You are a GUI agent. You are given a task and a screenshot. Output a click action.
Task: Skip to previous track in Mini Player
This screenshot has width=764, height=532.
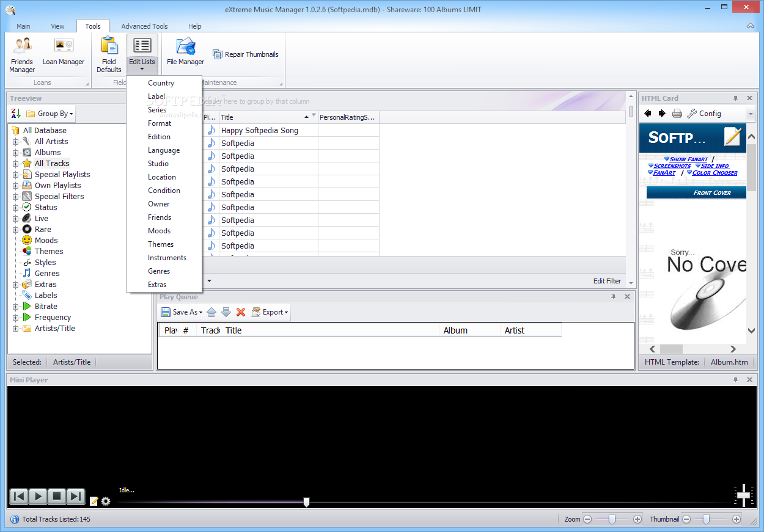(19, 497)
